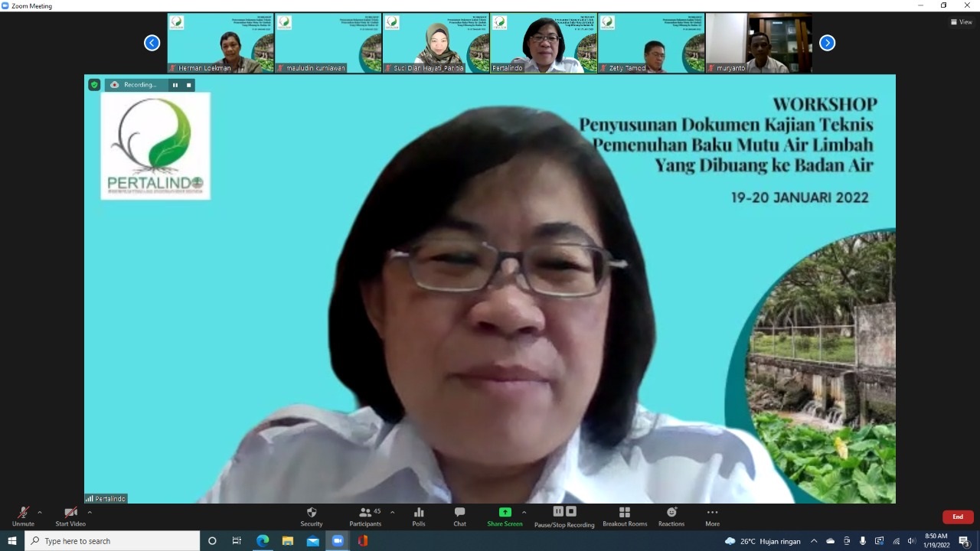The height and width of the screenshot is (551, 980).
Task: Go to the next page of video thumbnails
Action: point(827,43)
